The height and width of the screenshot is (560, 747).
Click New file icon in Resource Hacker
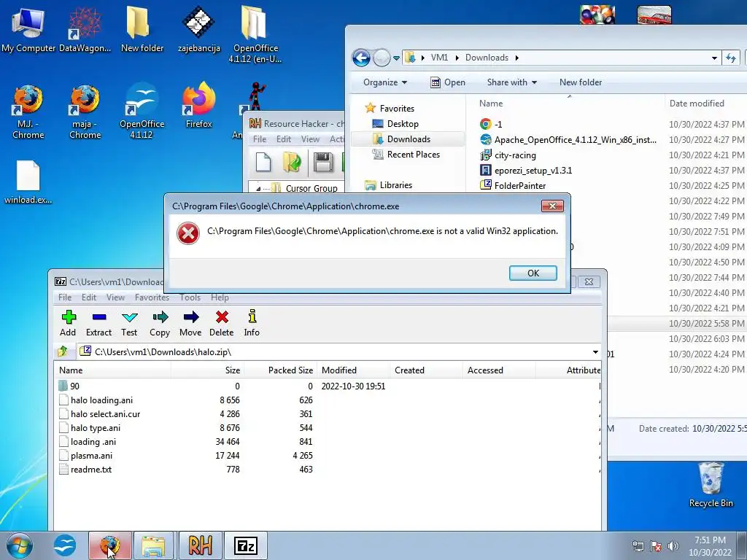[263, 162]
